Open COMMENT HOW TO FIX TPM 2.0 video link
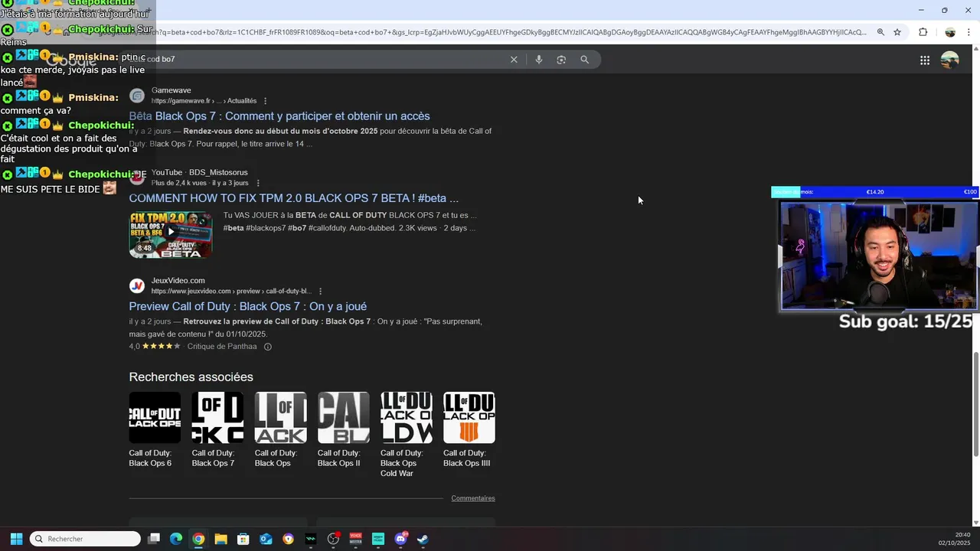 tap(293, 198)
